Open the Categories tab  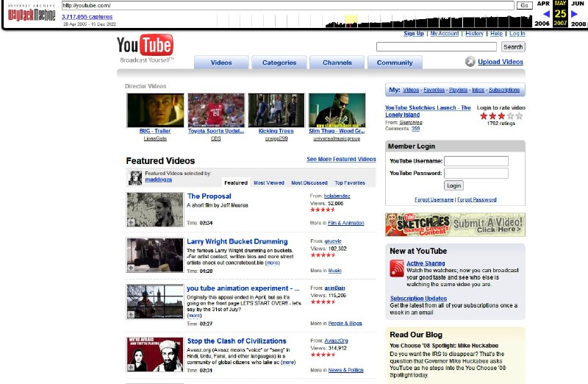click(x=279, y=63)
